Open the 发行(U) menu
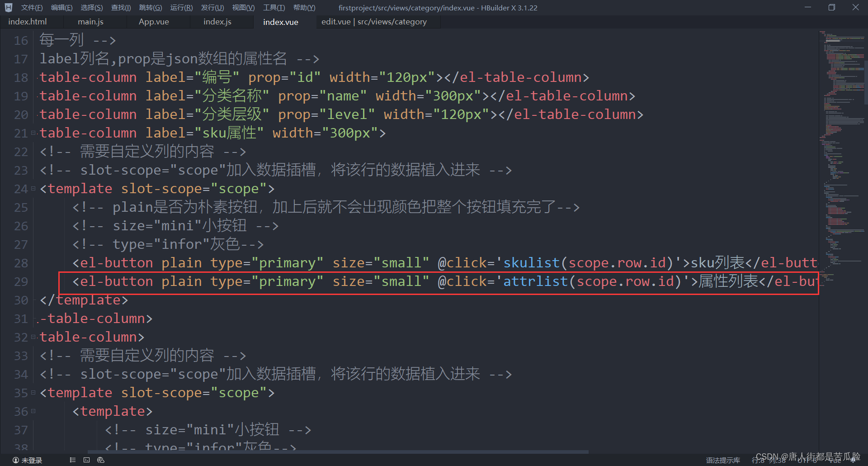This screenshot has height=466, width=868. (212, 8)
